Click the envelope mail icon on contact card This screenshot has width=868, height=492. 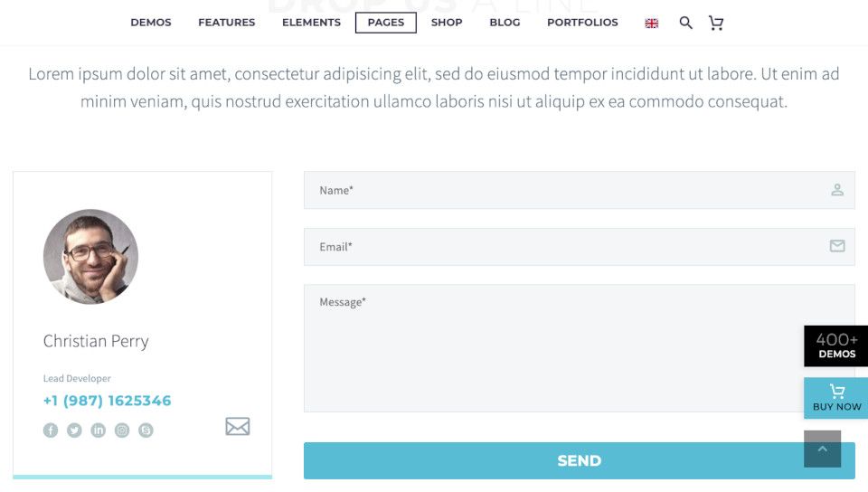click(238, 426)
